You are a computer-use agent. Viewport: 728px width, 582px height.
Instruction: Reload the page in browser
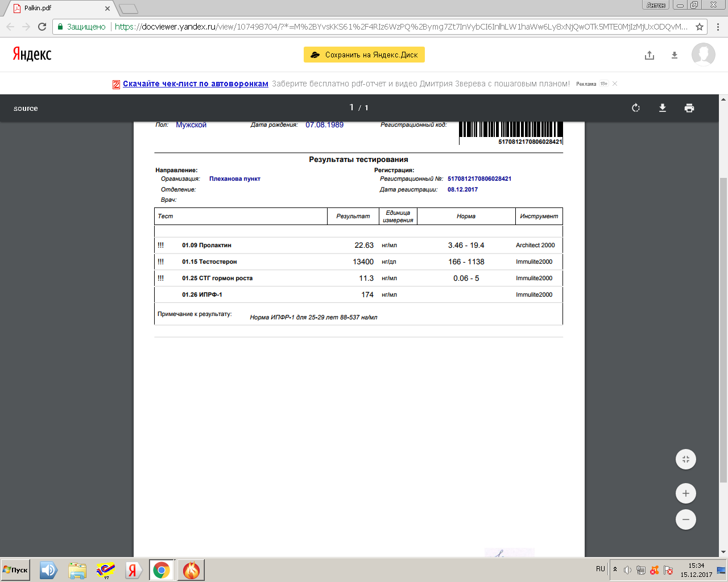point(42,27)
